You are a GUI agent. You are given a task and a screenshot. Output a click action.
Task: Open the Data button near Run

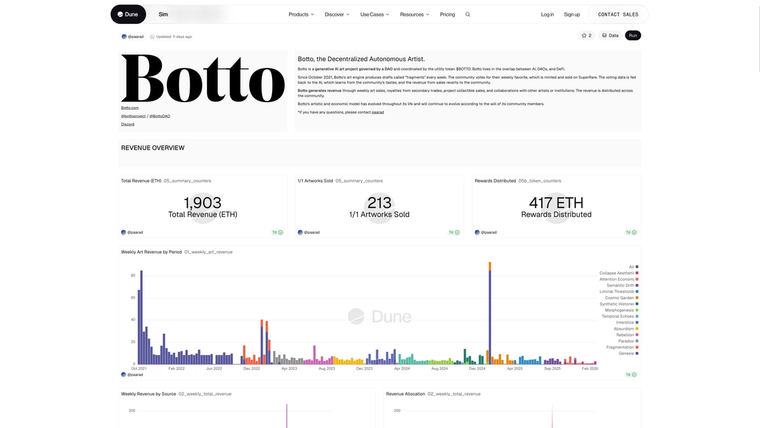point(610,35)
